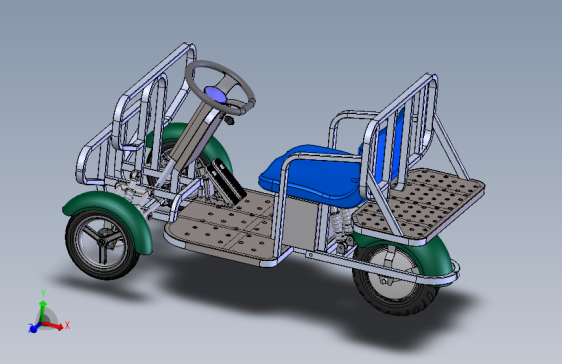Select the front wheel with three-spoke rim
562x364 pixels.
[x=102, y=242]
